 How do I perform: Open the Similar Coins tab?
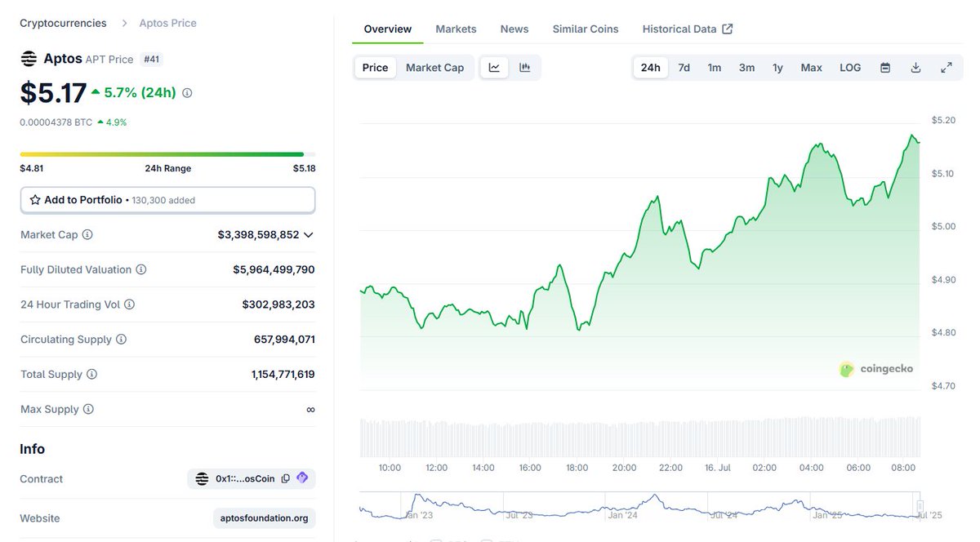(586, 29)
